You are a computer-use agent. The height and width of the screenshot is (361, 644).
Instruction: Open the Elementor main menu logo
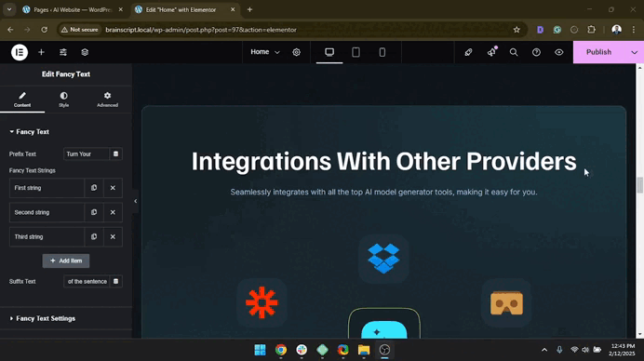tap(20, 52)
